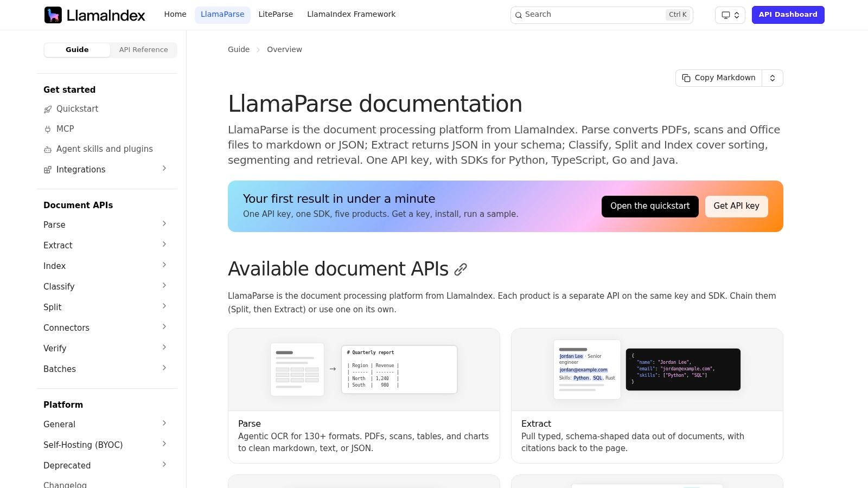Click the Agent skills robot icon
The image size is (868, 488).
point(48,149)
